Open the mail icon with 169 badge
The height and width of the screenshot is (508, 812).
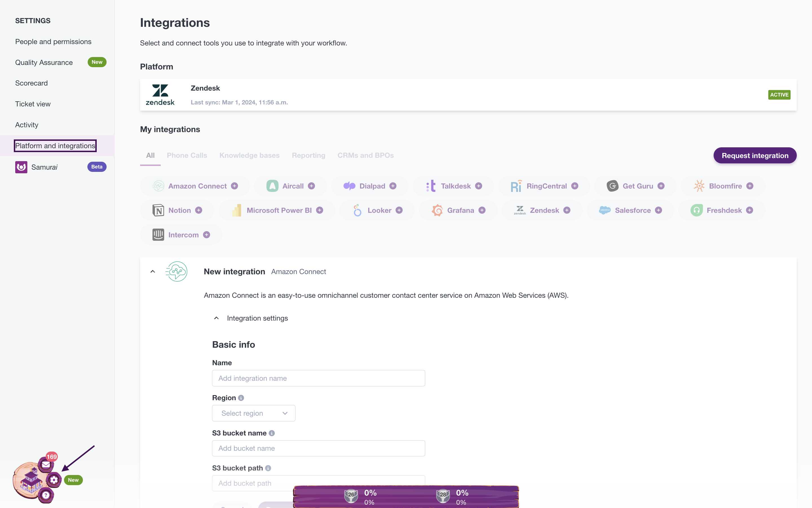46,464
